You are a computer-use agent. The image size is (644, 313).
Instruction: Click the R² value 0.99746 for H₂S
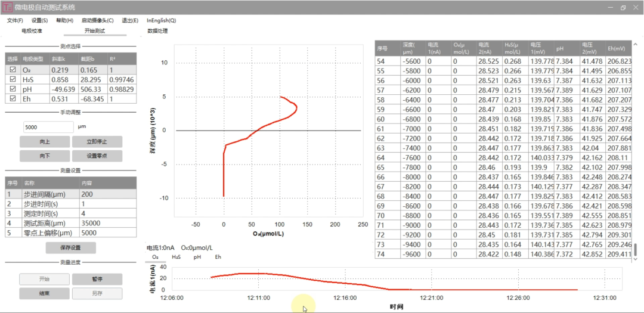click(x=122, y=80)
